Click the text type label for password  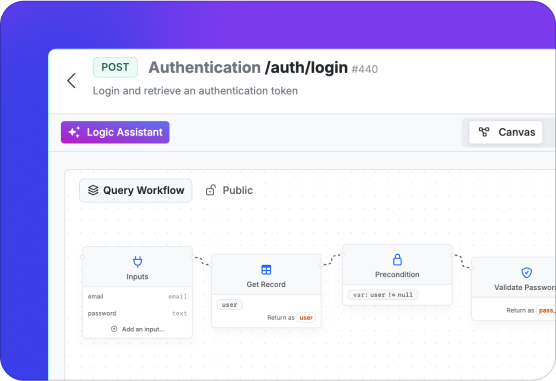pyautogui.click(x=179, y=314)
